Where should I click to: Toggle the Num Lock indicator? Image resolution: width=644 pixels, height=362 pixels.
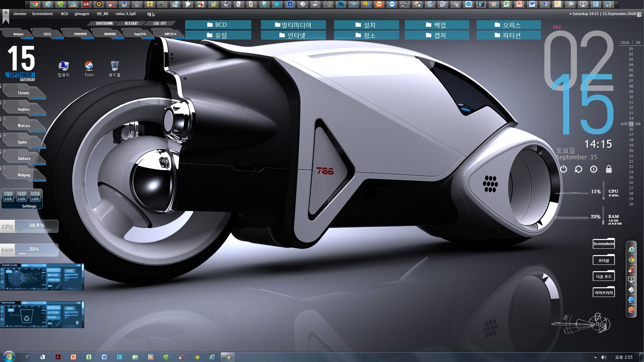(x=22, y=196)
